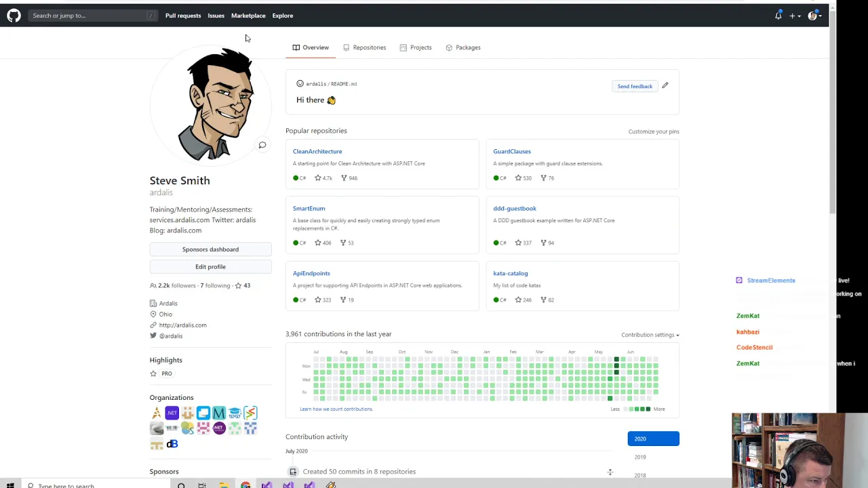Open the ApiEndpoints repository
Viewport: 868px width, 488px height.
(x=311, y=274)
